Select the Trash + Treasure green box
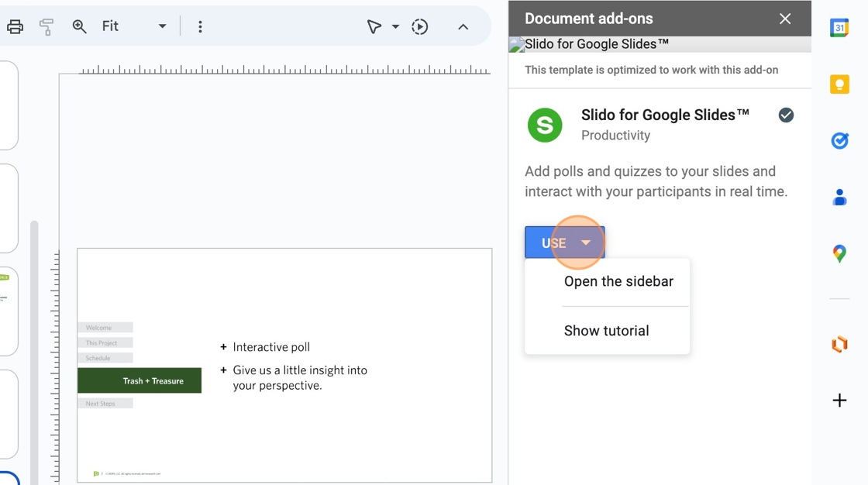 (139, 380)
